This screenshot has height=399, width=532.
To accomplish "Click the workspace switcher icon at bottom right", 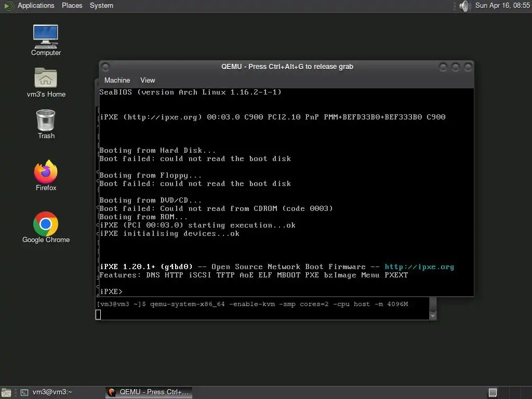I will (x=493, y=393).
